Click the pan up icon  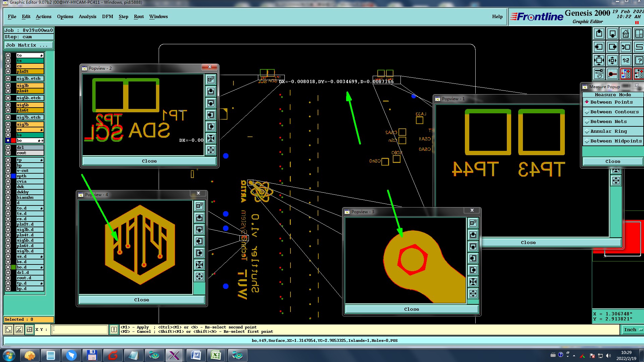(599, 34)
